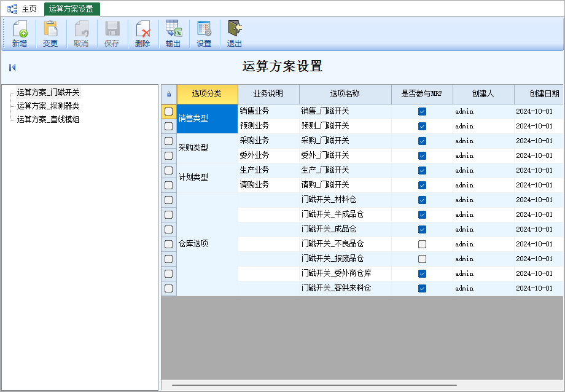Select tree item 运算方案_探测器类
This screenshot has width=565, height=392.
pos(48,106)
